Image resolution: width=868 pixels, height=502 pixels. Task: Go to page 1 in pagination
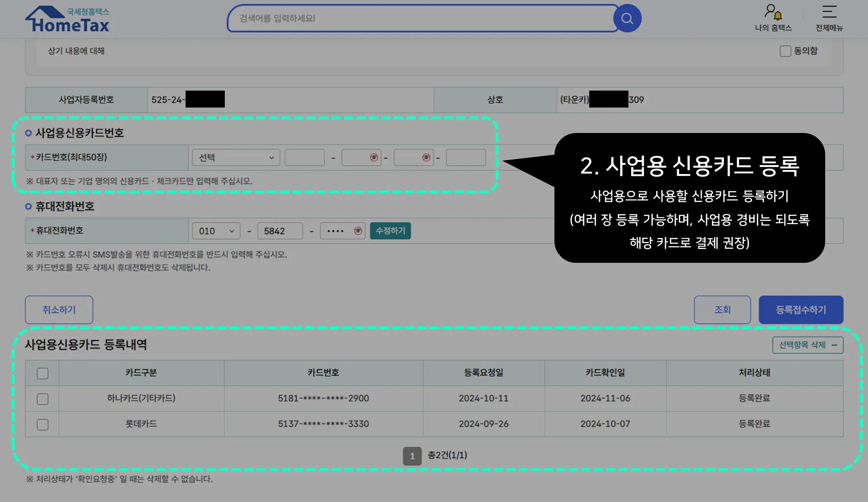(412, 456)
